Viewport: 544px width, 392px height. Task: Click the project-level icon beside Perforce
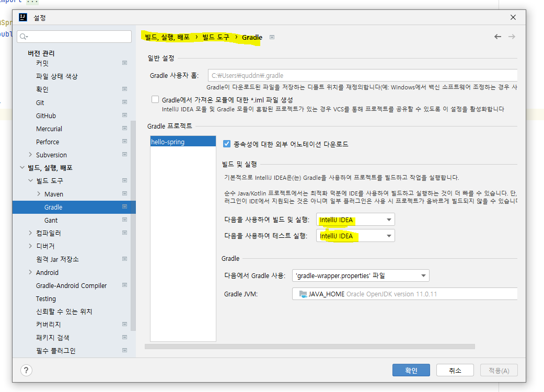pos(124,141)
